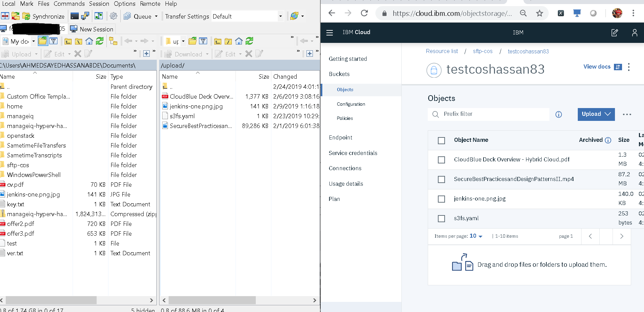Open the bucket overflow menu beside View docs

click(x=629, y=67)
